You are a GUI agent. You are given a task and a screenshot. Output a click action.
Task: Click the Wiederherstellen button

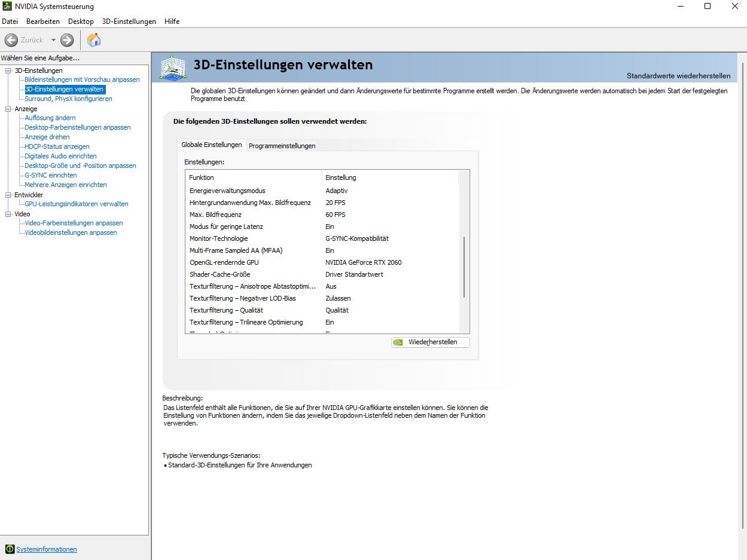(x=431, y=342)
